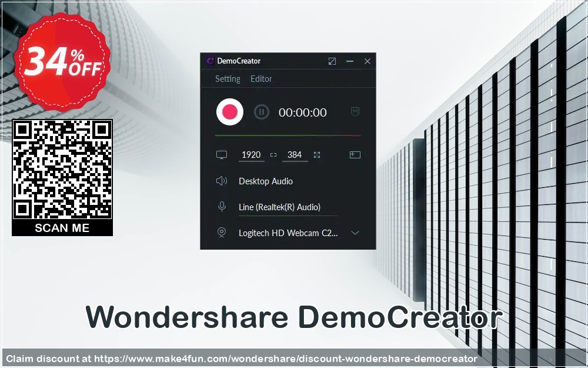Toggle the webcam icon

coord(222,233)
